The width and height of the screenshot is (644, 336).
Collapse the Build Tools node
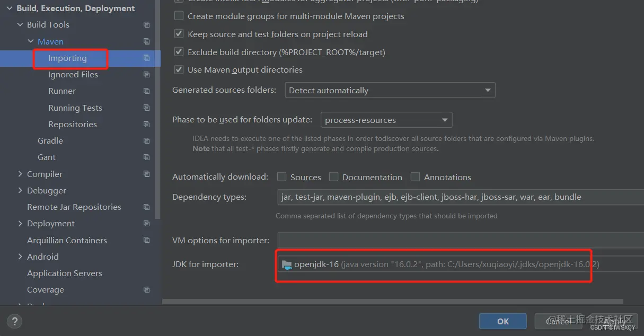point(20,25)
